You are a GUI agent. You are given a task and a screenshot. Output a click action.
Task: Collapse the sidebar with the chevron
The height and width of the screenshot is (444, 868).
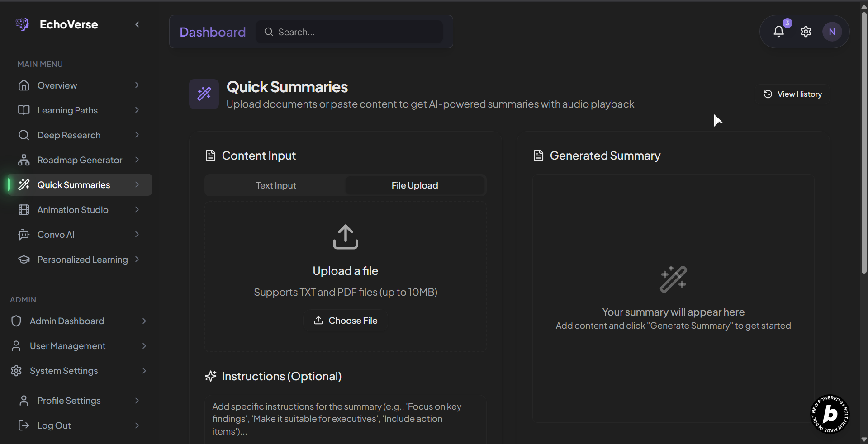tap(137, 24)
